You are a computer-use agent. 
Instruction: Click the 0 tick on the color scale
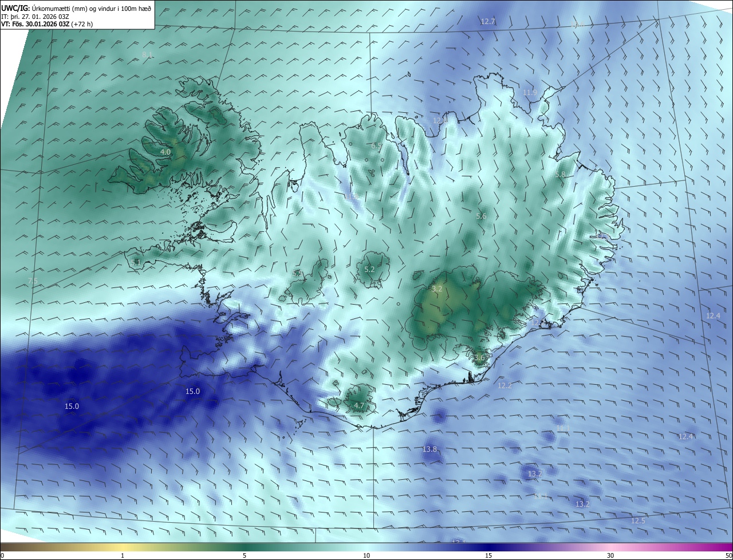point(2,555)
